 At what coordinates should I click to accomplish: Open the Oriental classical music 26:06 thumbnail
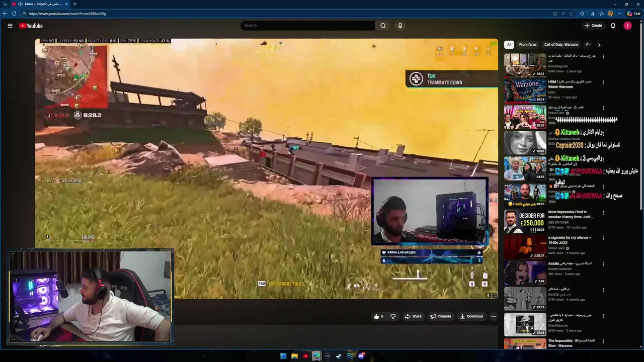tap(525, 142)
